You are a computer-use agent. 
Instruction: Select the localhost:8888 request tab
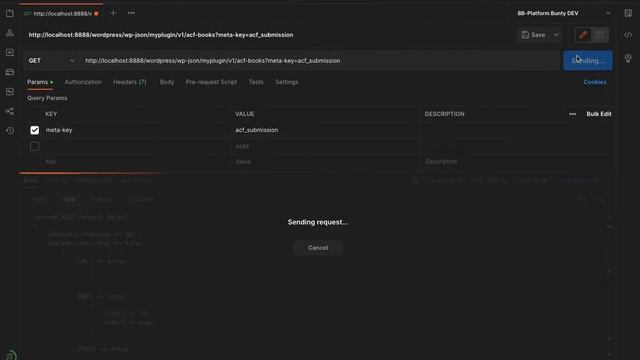(61, 13)
